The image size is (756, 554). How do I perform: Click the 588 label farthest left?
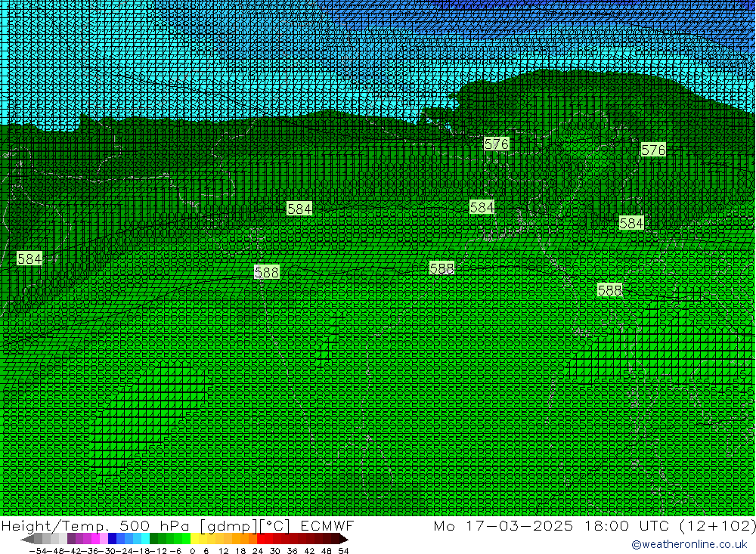click(x=267, y=272)
